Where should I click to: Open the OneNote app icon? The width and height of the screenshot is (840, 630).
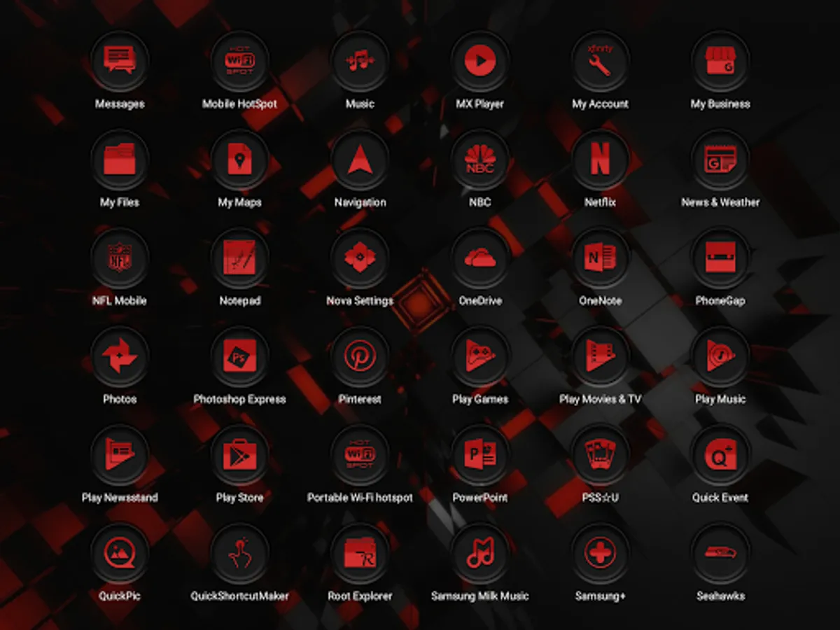click(600, 258)
